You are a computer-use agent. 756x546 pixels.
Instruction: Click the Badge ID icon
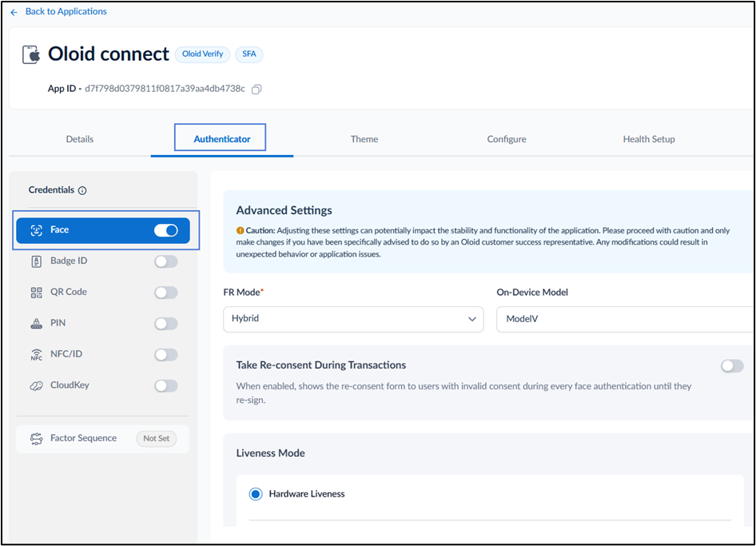[x=36, y=261]
